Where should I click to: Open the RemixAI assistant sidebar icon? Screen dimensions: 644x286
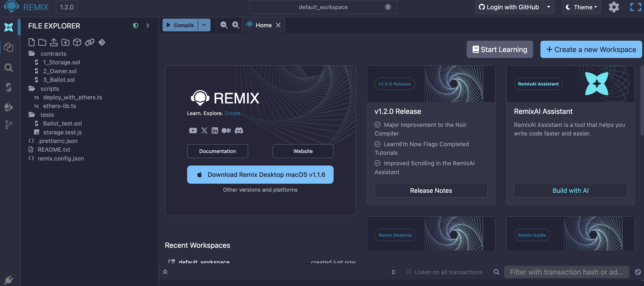click(8, 27)
